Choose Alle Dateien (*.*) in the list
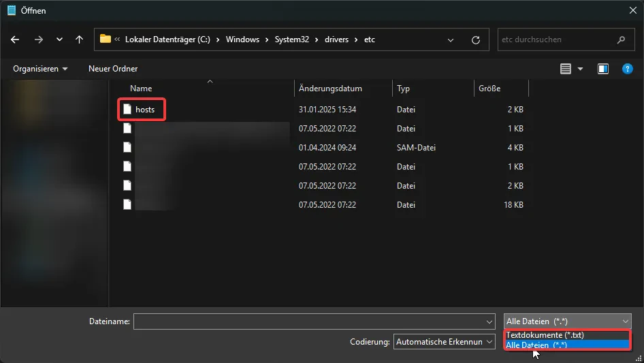Image resolution: width=644 pixels, height=363 pixels. pyautogui.click(x=567, y=345)
